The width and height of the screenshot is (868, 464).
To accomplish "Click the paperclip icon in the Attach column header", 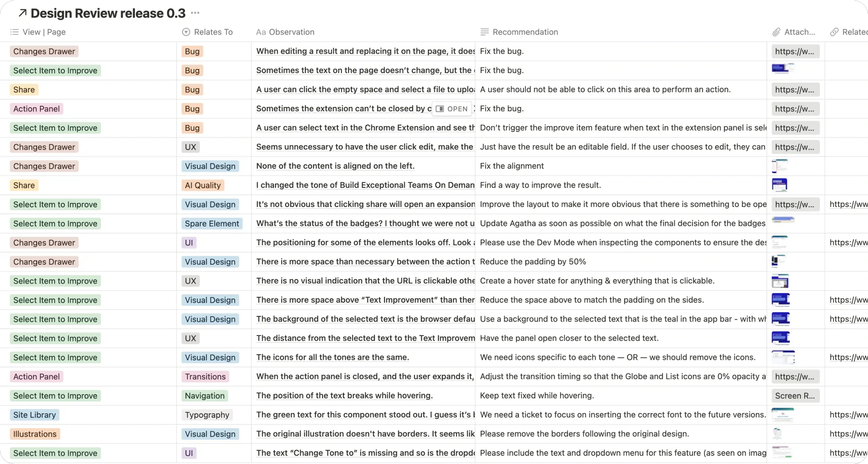I will 776,32.
